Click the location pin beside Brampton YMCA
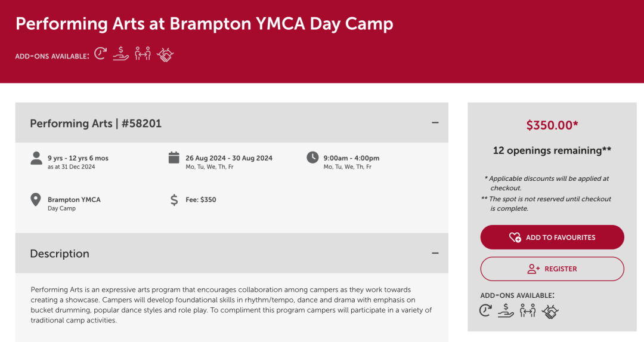 tap(36, 199)
